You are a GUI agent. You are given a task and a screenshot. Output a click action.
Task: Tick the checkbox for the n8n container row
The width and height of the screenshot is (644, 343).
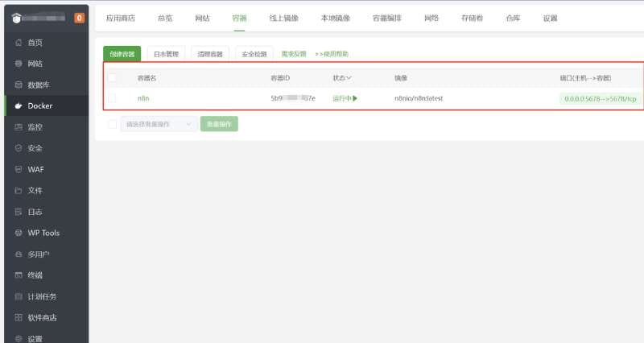(112, 98)
